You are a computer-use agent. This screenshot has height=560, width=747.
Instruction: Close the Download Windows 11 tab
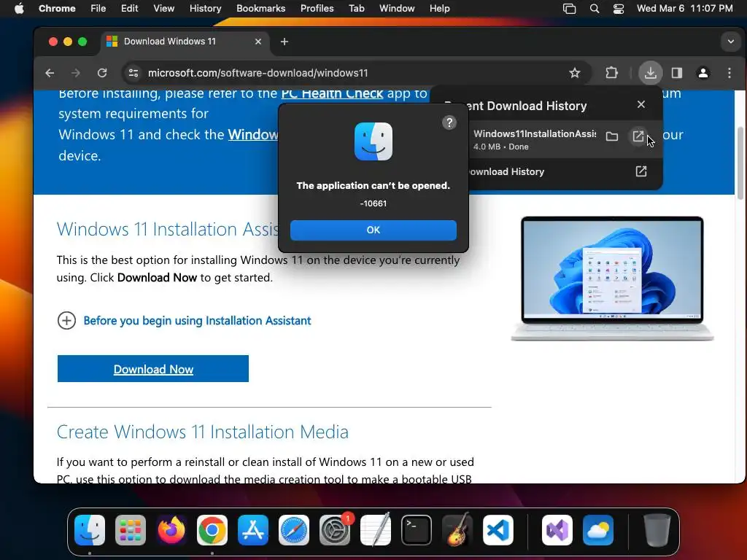point(258,42)
